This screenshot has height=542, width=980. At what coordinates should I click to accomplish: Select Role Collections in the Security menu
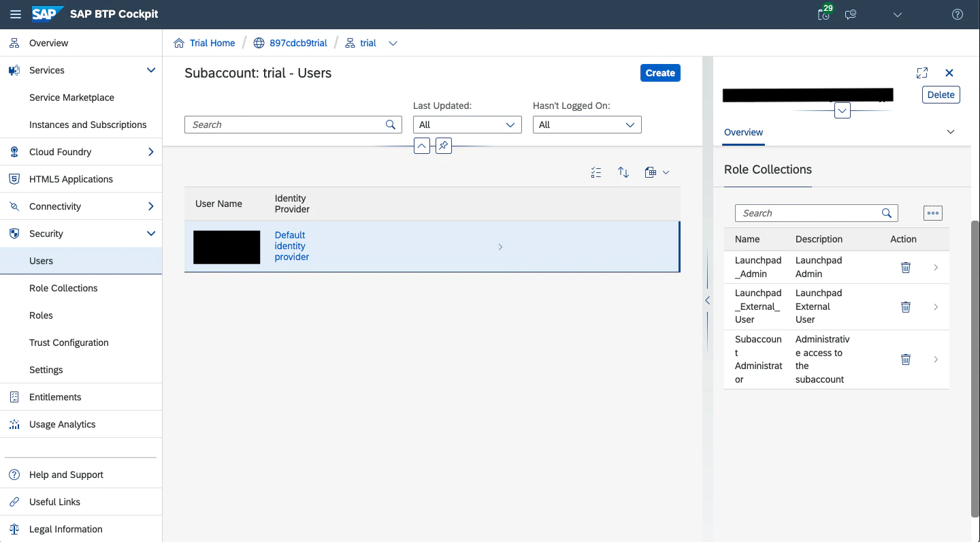click(x=63, y=288)
